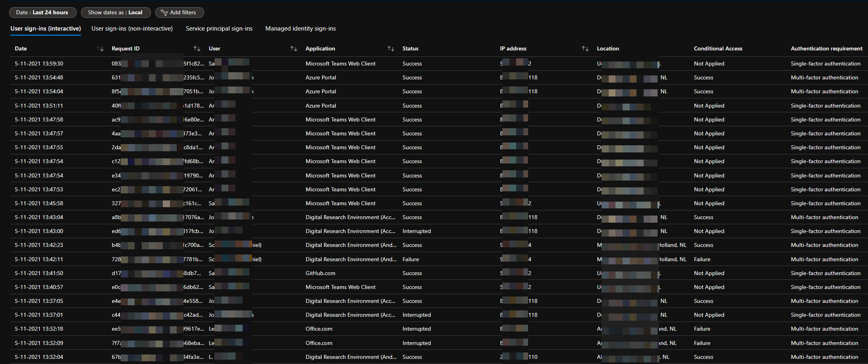This screenshot has width=868, height=364.
Task: Open the Service principal sign-ins tab
Action: [x=219, y=29]
